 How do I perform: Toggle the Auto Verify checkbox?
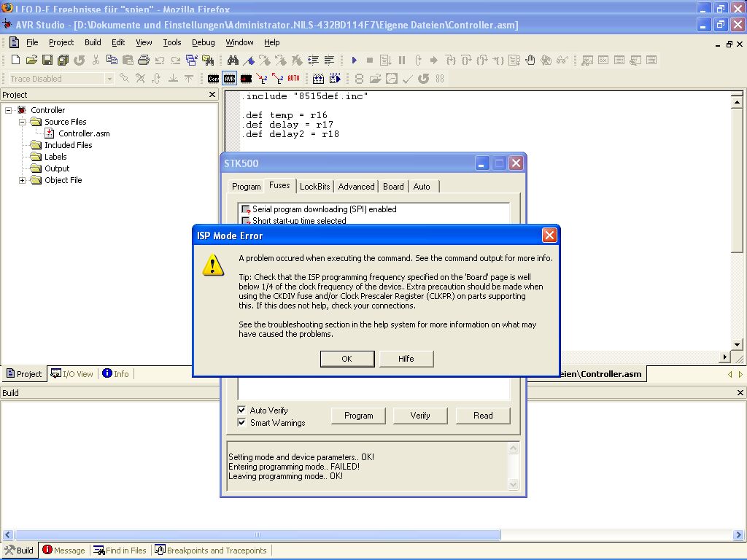241,410
